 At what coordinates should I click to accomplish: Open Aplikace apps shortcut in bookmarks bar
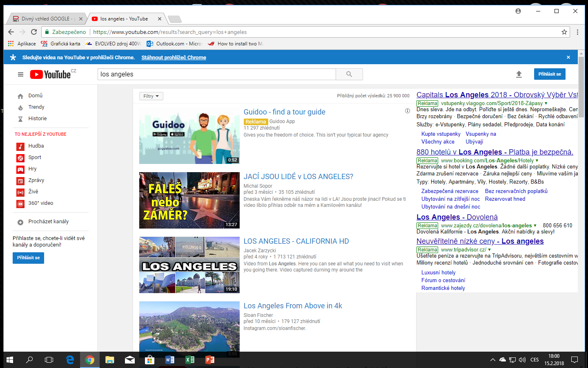coord(22,44)
